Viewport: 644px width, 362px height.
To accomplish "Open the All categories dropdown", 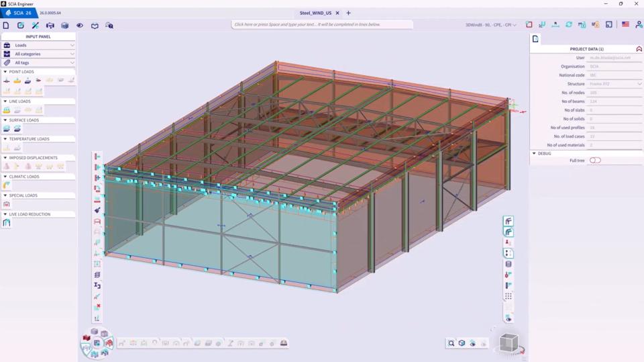I will pyautogui.click(x=39, y=54).
